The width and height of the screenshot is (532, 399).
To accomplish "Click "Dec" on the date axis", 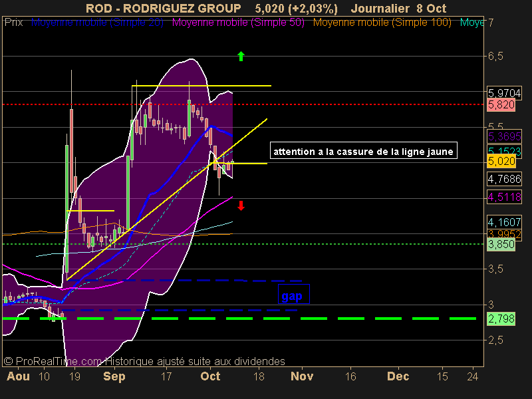I will click(x=398, y=376).
